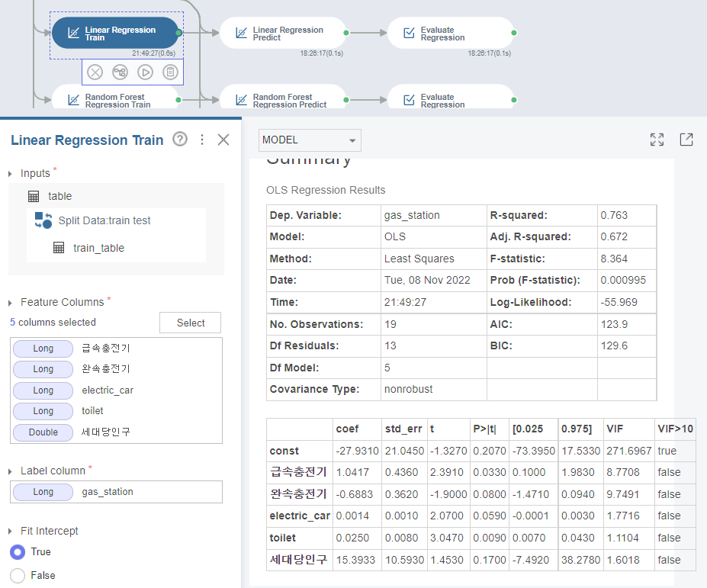This screenshot has width=707, height=588.
Task: Select the lower Evaluate Regression node
Action: click(451, 98)
